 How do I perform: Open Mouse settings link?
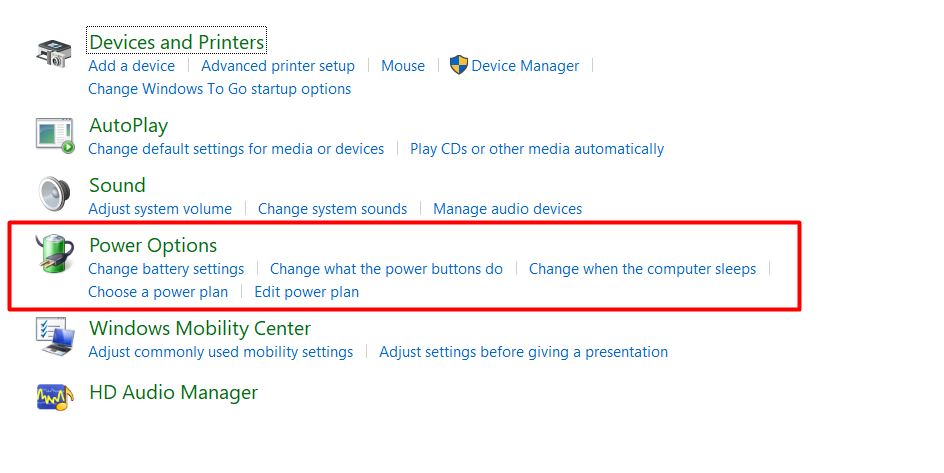[403, 66]
